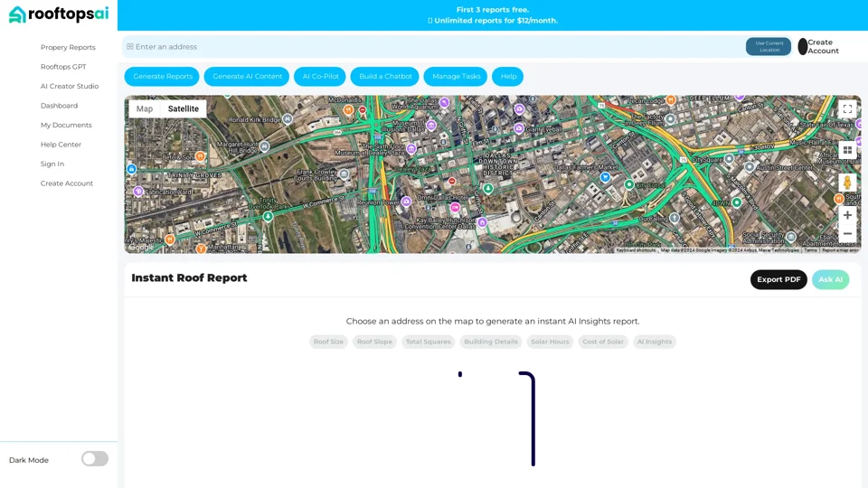Image resolution: width=868 pixels, height=488 pixels.
Task: Click Austin Street Center marker
Action: pyautogui.click(x=750, y=166)
